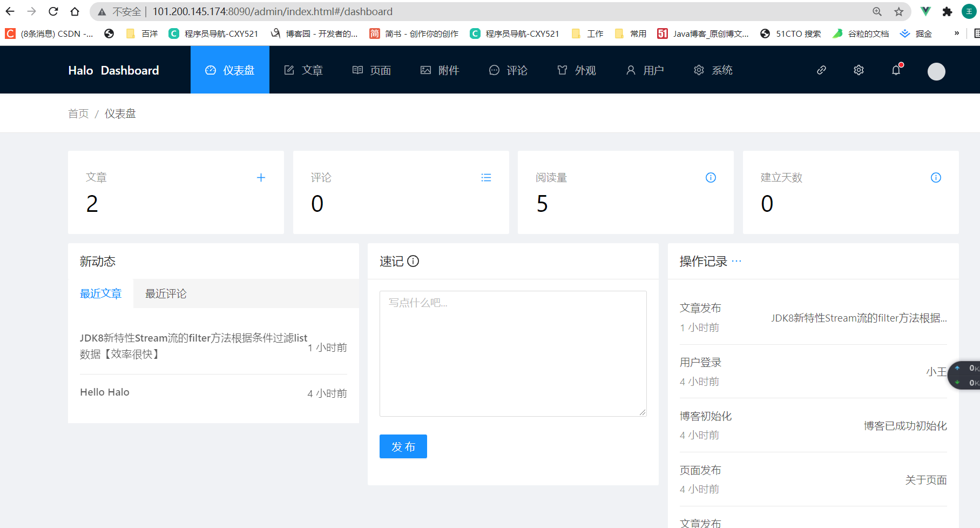
Task: Click the list icon on 评论 card
Action: pyautogui.click(x=486, y=177)
